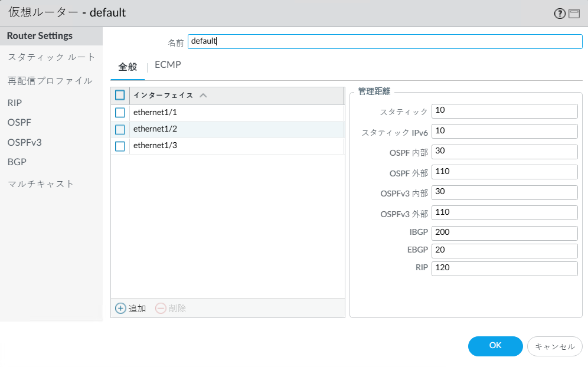Focus the IBGP distance field
The image size is (588, 367).
pyautogui.click(x=504, y=232)
